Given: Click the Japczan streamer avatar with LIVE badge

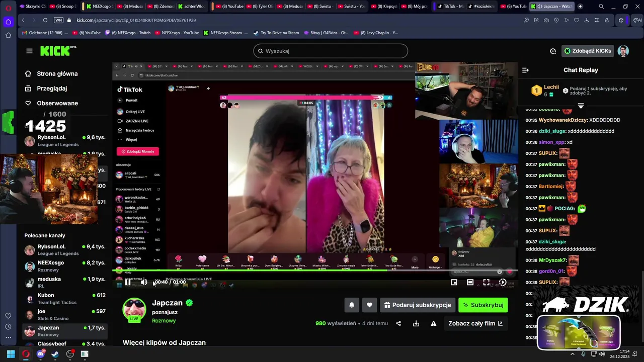Looking at the screenshot, I should 134,310.
